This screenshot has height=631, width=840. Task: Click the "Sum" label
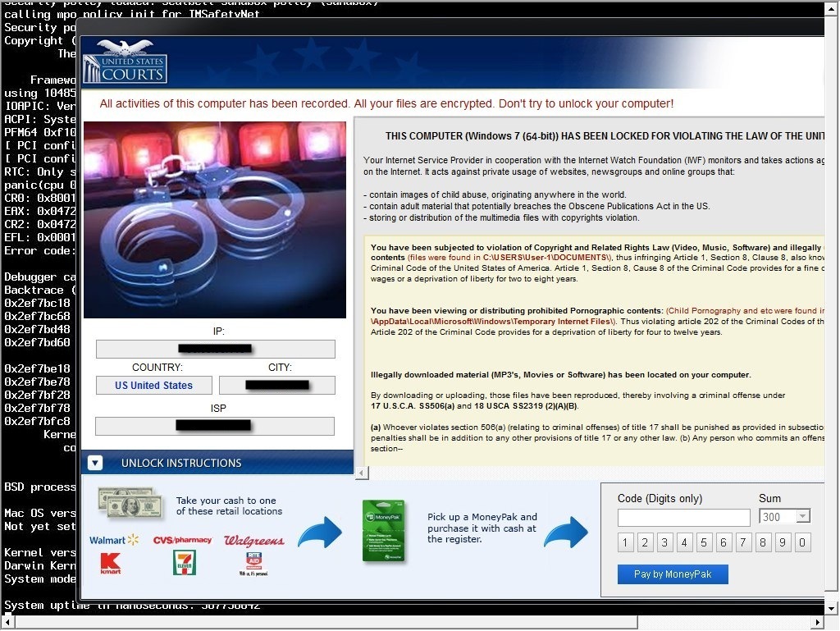(769, 498)
